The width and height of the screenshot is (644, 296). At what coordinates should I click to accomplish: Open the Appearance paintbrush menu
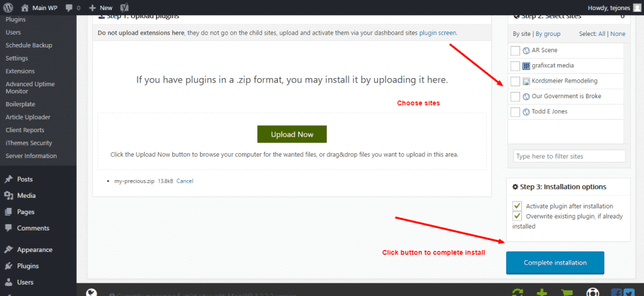coord(8,249)
